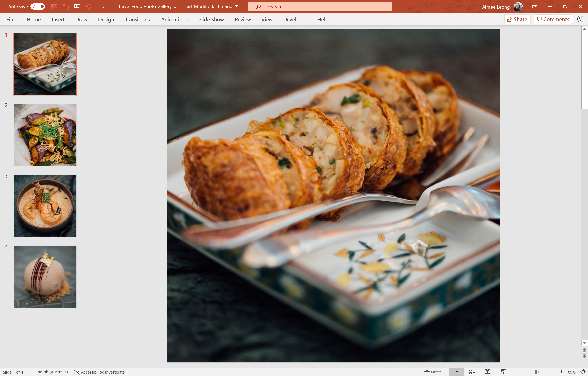Click the Redo/Repeat icon
588x376 pixels.
click(x=65, y=7)
